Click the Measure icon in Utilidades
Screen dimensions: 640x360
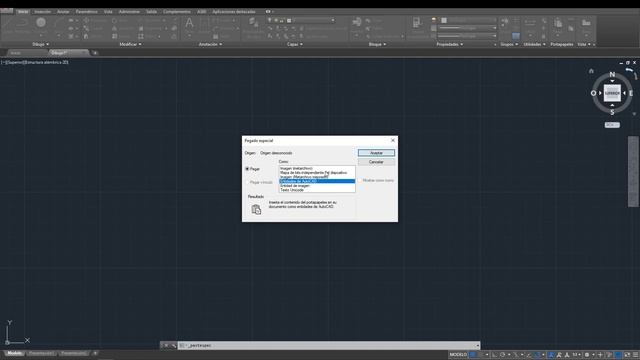click(x=530, y=22)
